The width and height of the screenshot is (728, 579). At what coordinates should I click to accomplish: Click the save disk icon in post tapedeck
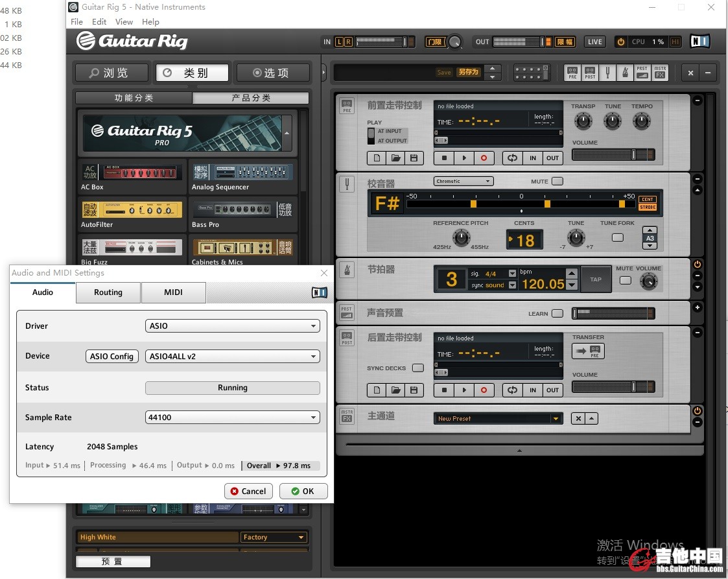pos(414,390)
